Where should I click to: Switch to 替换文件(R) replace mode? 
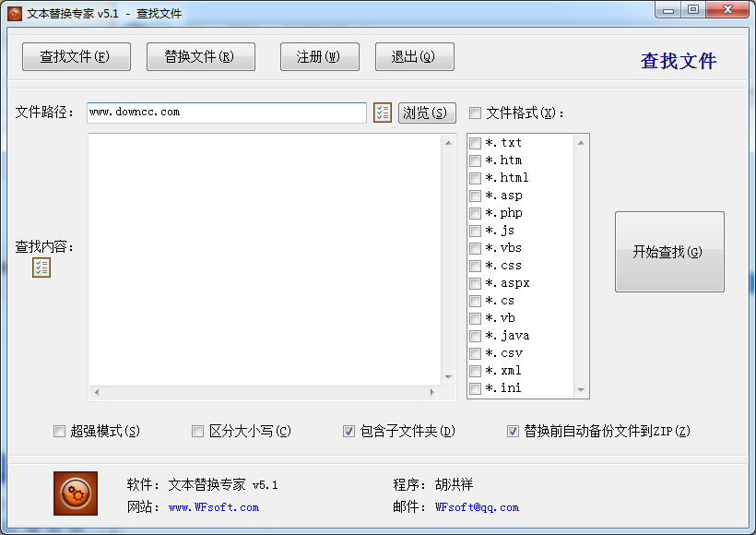(200, 56)
